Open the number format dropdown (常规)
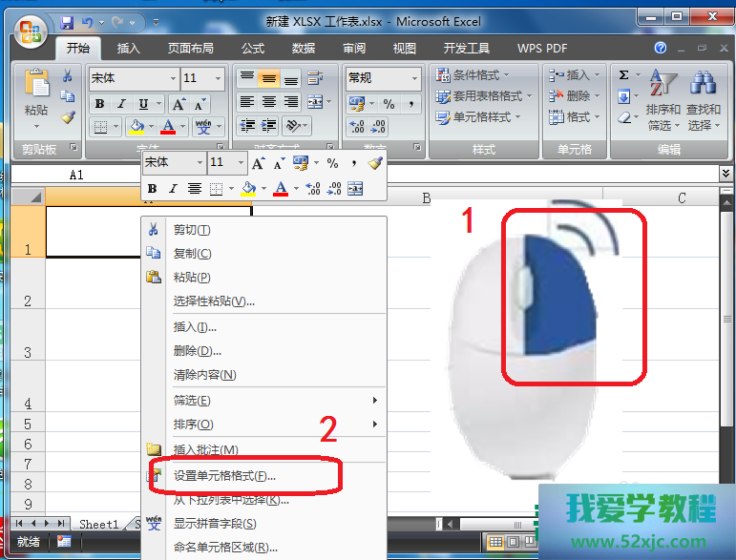736x560 pixels. tap(414, 78)
